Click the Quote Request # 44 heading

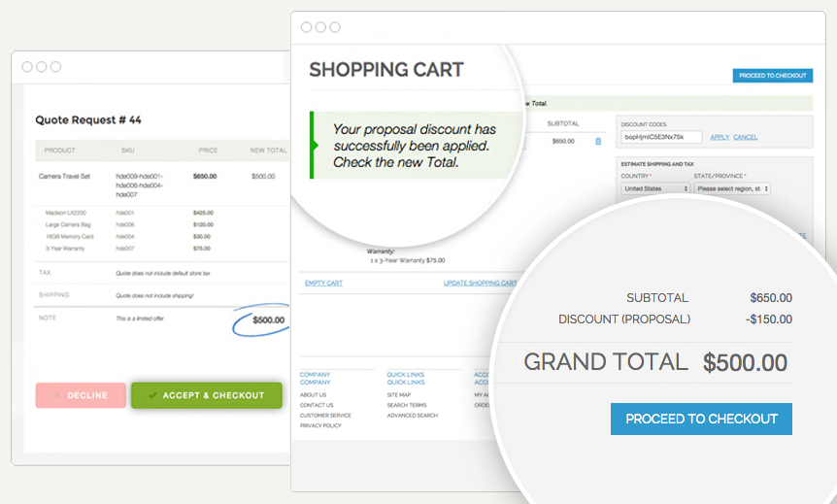(88, 120)
